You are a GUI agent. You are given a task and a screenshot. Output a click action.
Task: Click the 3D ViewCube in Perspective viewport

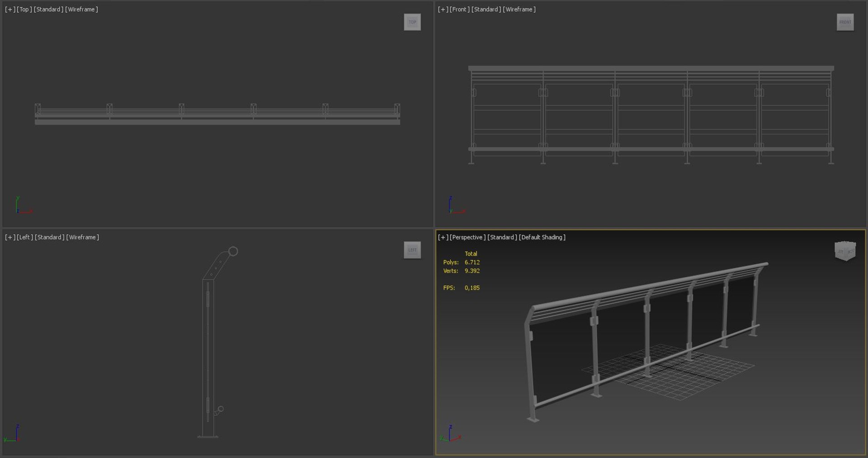click(x=845, y=251)
